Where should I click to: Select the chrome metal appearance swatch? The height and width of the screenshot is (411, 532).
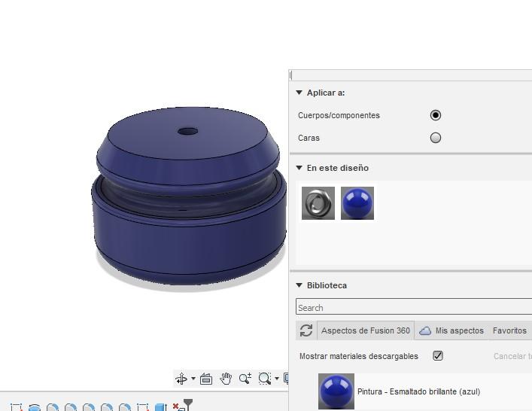318,203
